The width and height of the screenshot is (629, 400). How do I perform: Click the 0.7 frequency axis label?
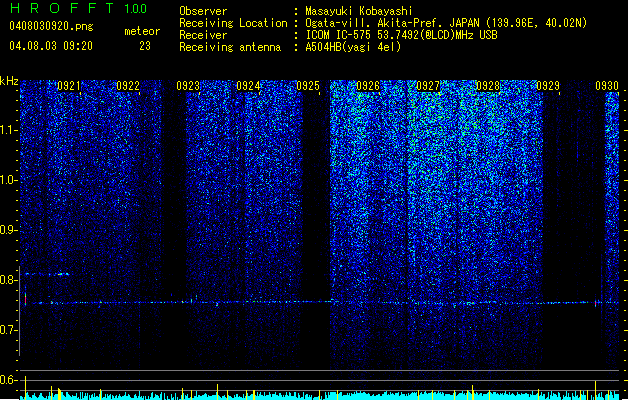pos(8,330)
